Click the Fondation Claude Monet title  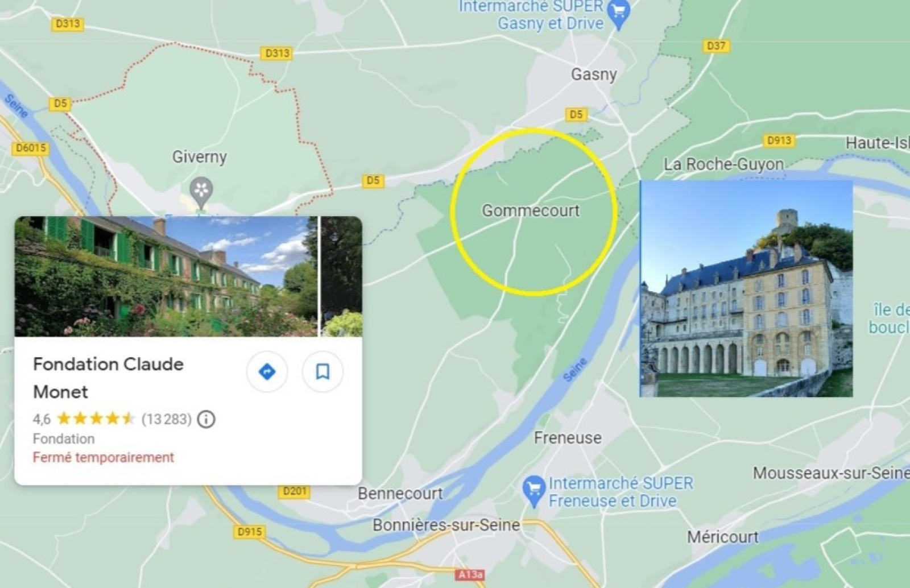(108, 378)
